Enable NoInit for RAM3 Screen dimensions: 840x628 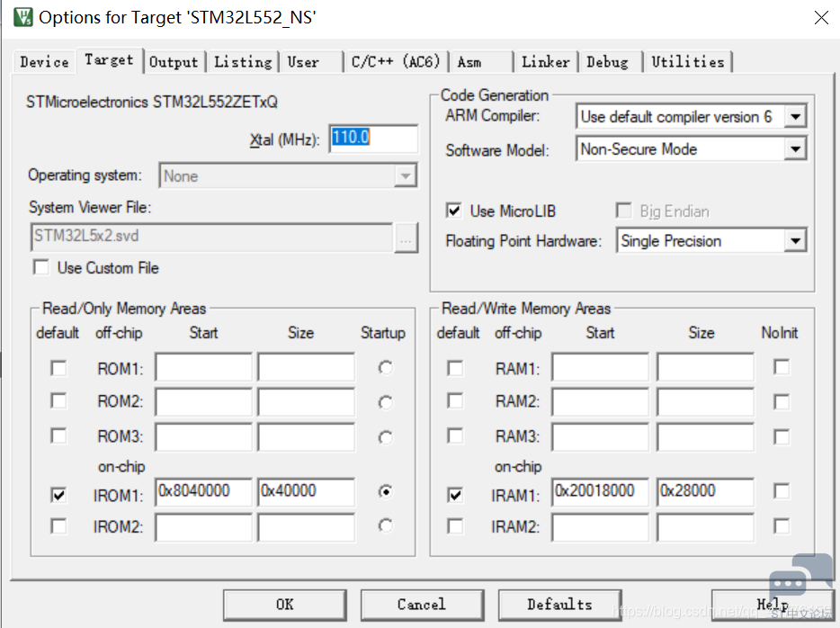782,437
